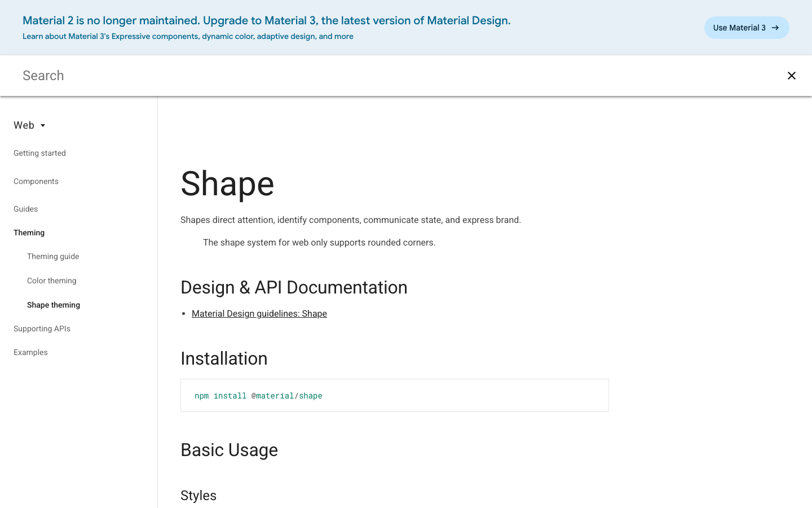Click the Installation heading
Viewport: 812px width, 508px height.
pos(224,358)
